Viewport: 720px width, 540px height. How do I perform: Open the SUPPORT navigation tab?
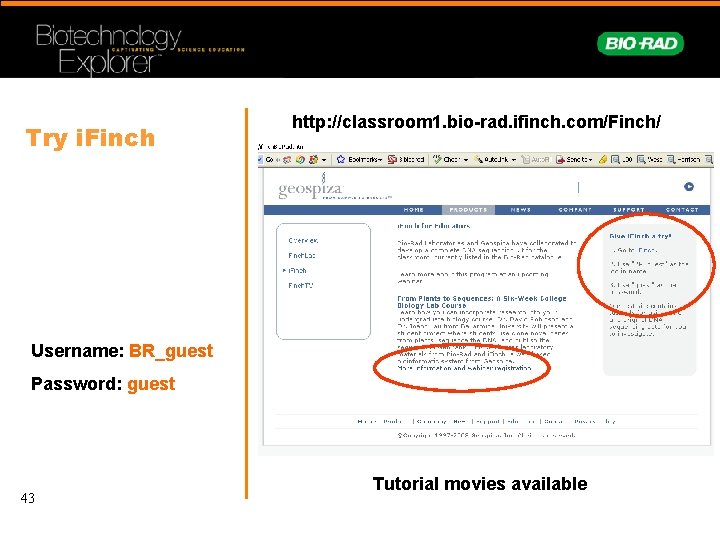[629, 210]
